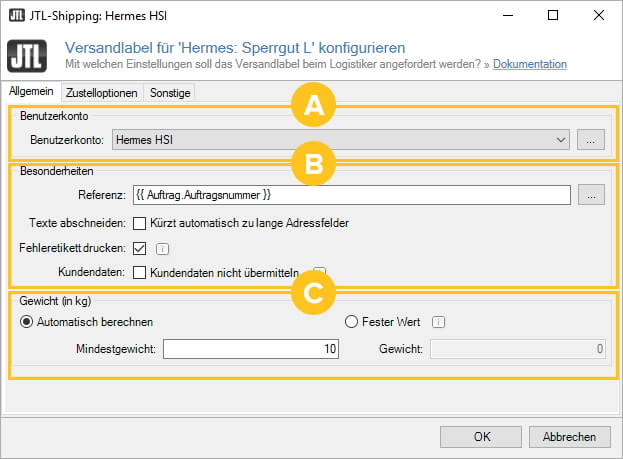The width and height of the screenshot is (623, 459).
Task: Click the info icon beside Fehleretikett drucken
Action: (x=162, y=249)
